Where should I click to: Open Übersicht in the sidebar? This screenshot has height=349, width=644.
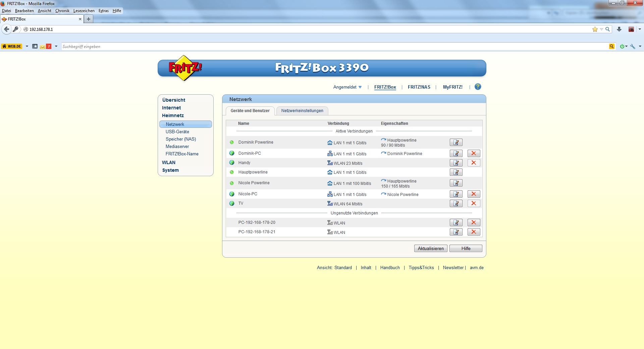pos(174,100)
